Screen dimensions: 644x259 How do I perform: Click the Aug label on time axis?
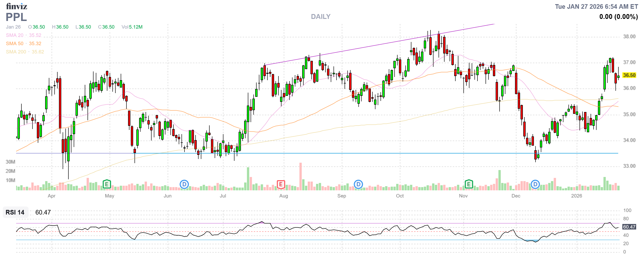(x=284, y=196)
